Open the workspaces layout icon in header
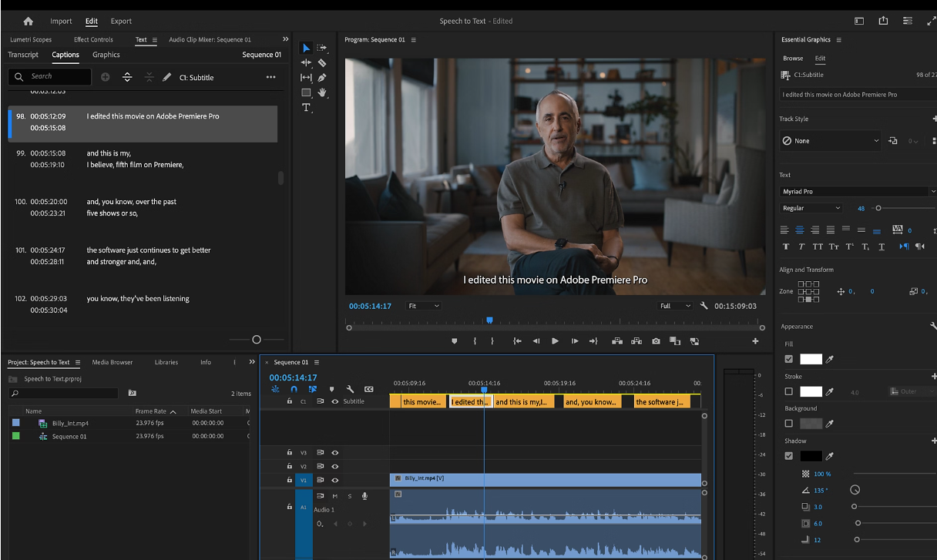 click(x=859, y=21)
